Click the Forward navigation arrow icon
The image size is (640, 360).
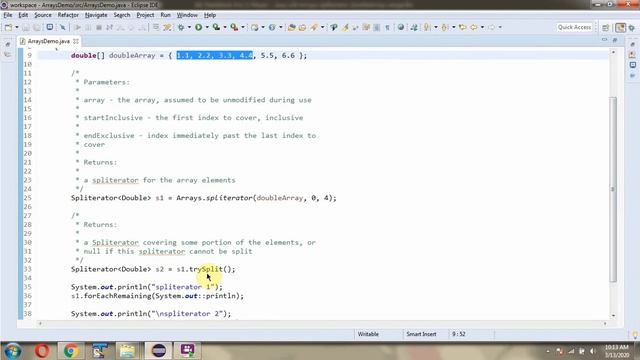(491, 27)
